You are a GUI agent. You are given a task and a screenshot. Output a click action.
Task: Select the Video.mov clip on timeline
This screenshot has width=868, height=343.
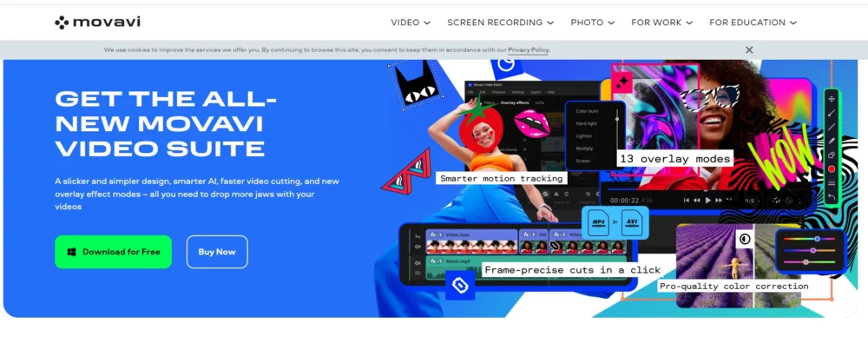pos(471,241)
